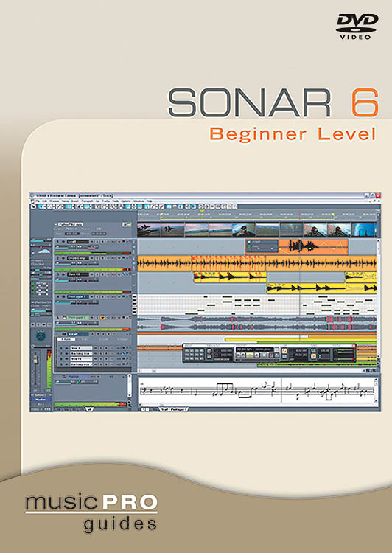Screen dimensions: 392x553
Task: Click the first fighter jet video thumbnail
Action: (149, 230)
